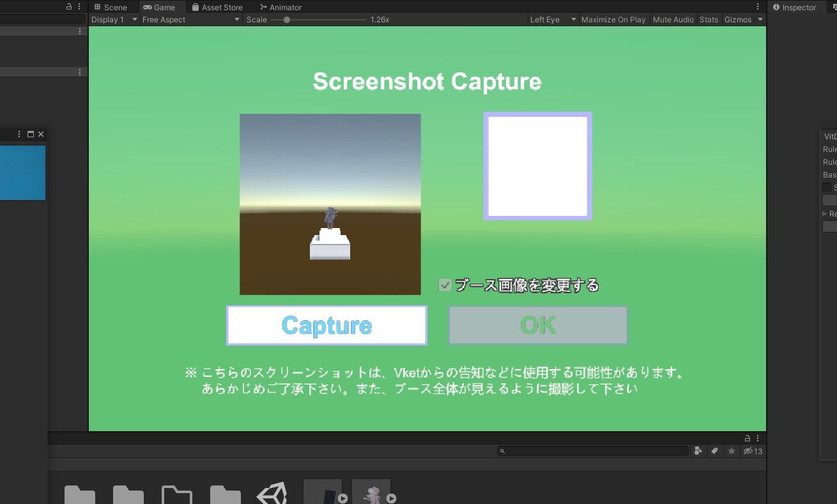Click the Game tab gamepad icon
The image size is (837, 504).
[148, 7]
